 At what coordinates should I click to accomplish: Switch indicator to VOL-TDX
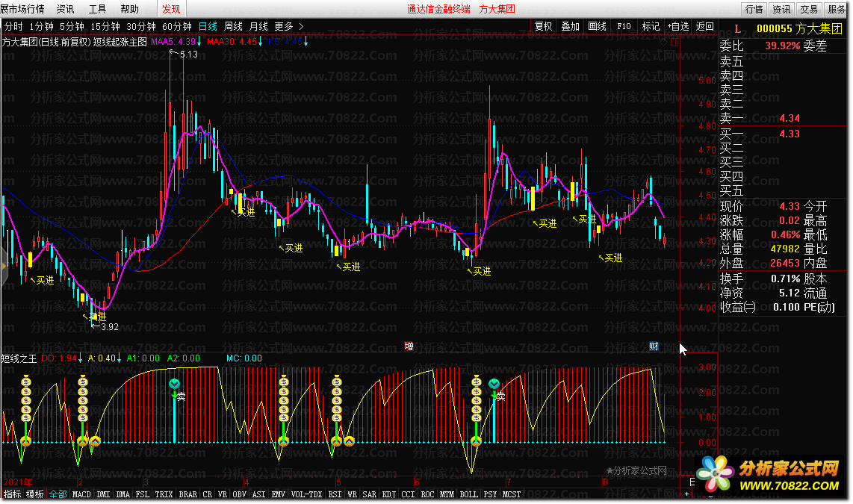point(307,494)
